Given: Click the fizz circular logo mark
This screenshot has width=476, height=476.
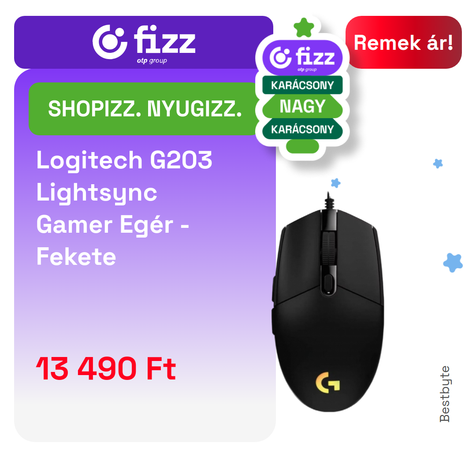Looking at the screenshot, I should (x=110, y=42).
